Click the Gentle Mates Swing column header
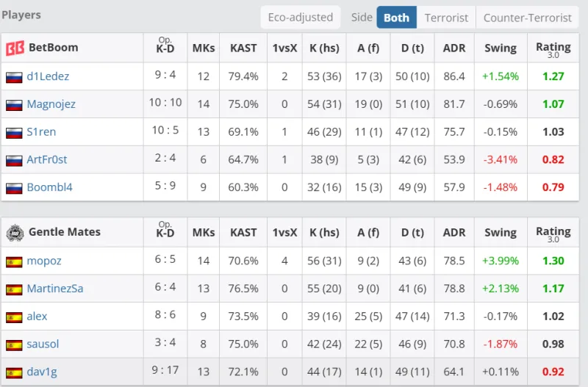Image resolution: width=588 pixels, height=387 pixels. click(x=501, y=232)
